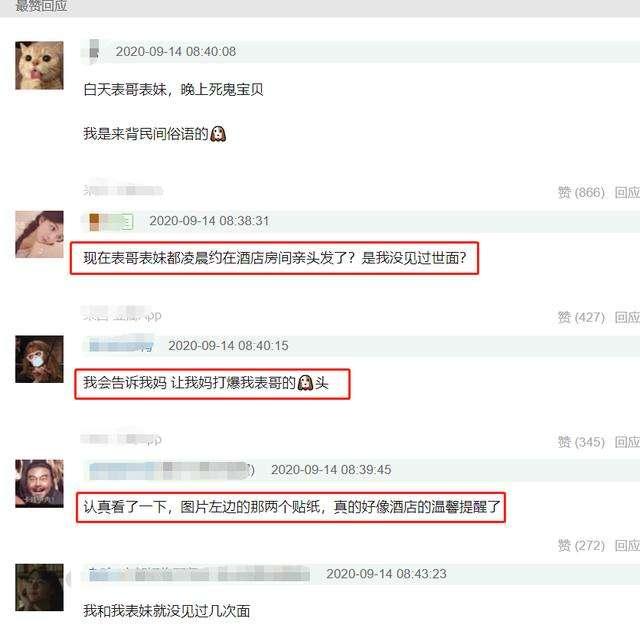Click the dog emoji after 民间俗语的

coord(218,134)
